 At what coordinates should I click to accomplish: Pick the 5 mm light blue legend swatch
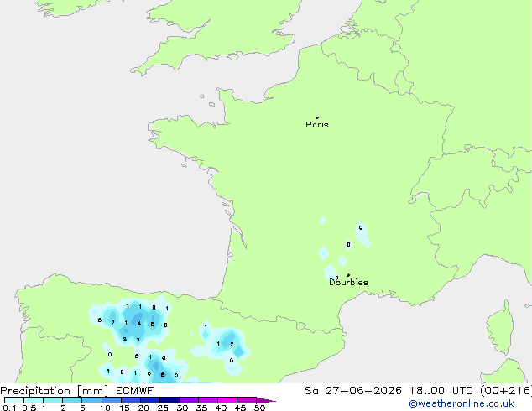pyautogui.click(x=91, y=400)
